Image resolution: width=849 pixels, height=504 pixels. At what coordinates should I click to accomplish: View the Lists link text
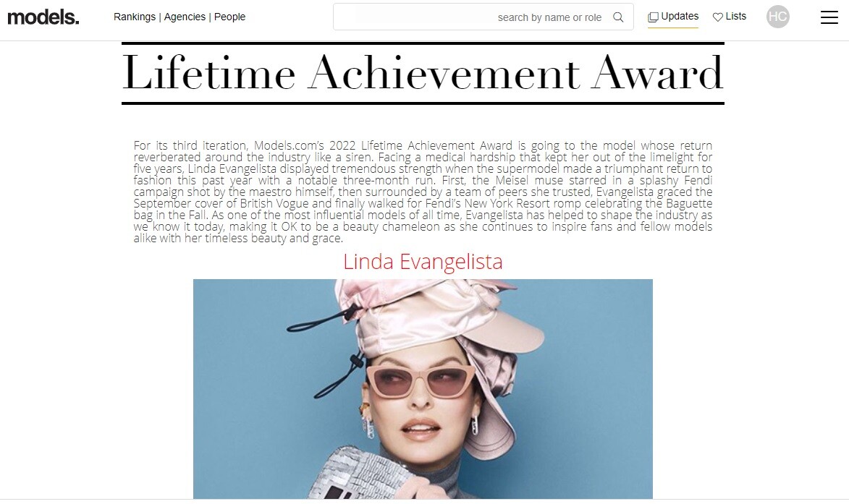(x=736, y=16)
